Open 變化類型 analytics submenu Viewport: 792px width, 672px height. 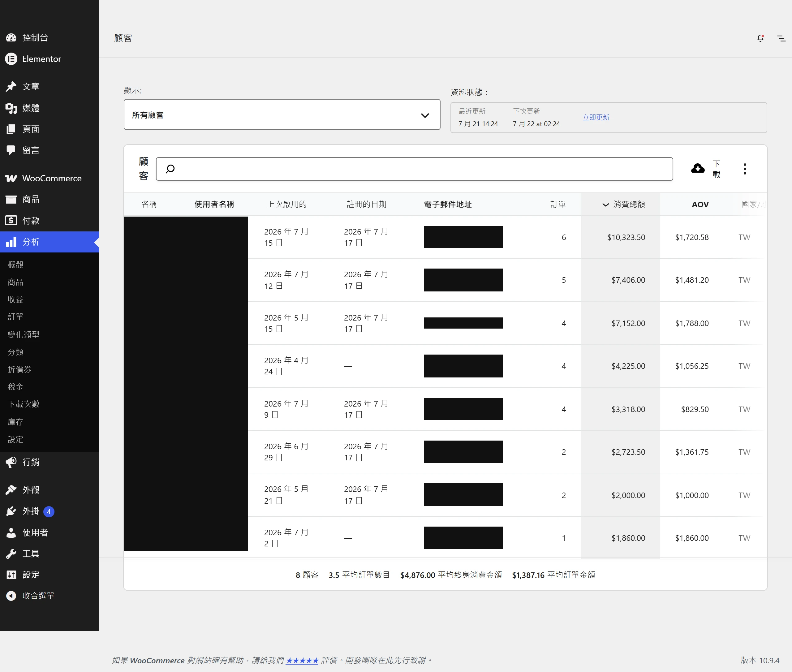pyautogui.click(x=24, y=334)
